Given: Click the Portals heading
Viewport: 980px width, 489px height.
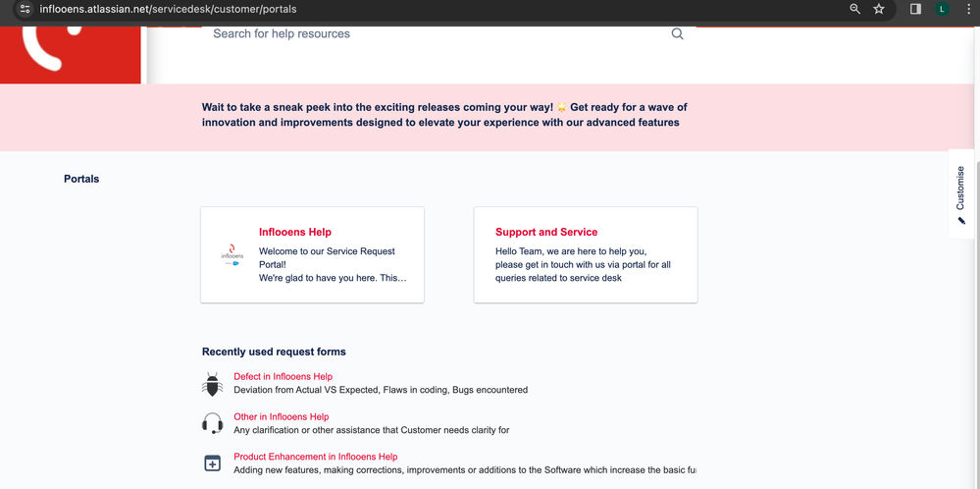Looking at the screenshot, I should point(81,179).
